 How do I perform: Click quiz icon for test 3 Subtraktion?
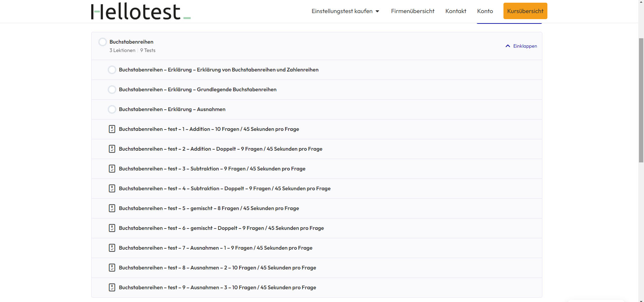coord(112,169)
